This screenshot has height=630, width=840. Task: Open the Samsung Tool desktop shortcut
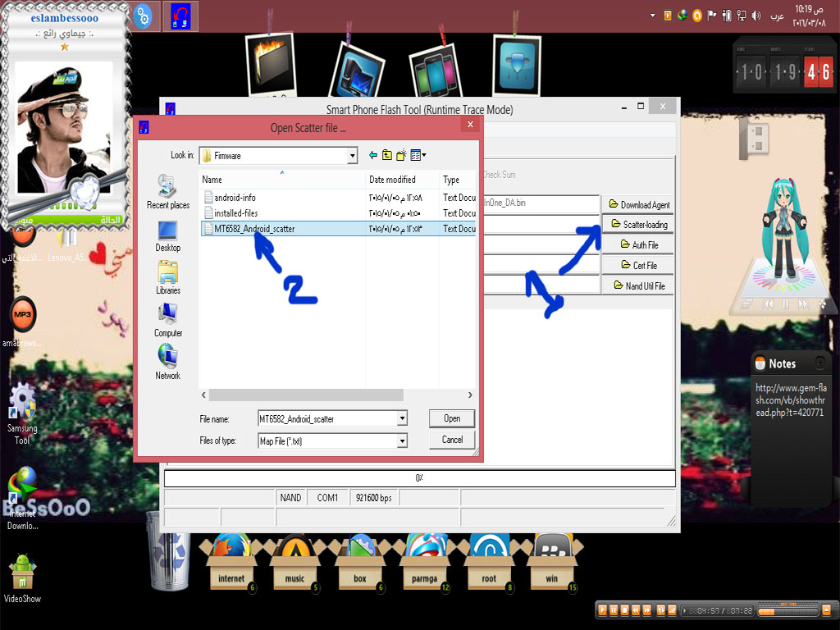22,413
